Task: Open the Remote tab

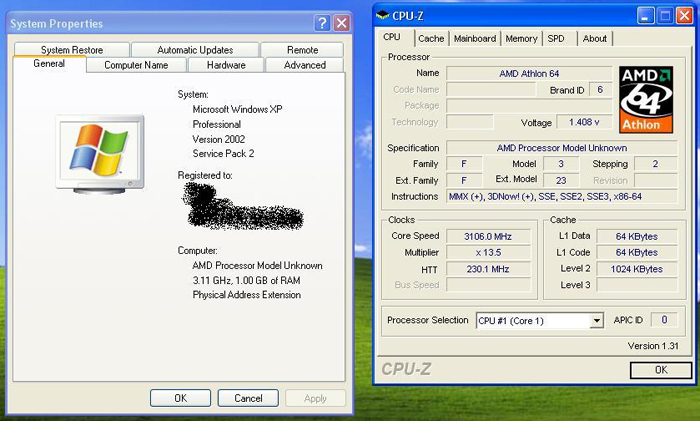Action: (x=302, y=50)
